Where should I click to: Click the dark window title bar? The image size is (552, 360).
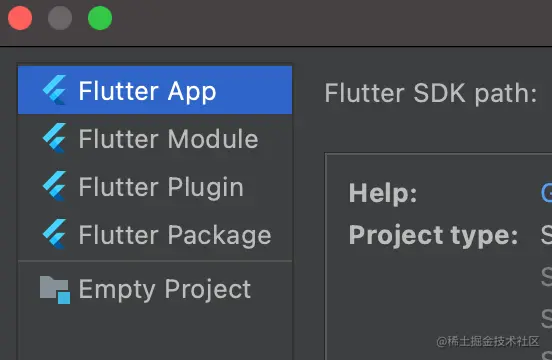(317, 21)
